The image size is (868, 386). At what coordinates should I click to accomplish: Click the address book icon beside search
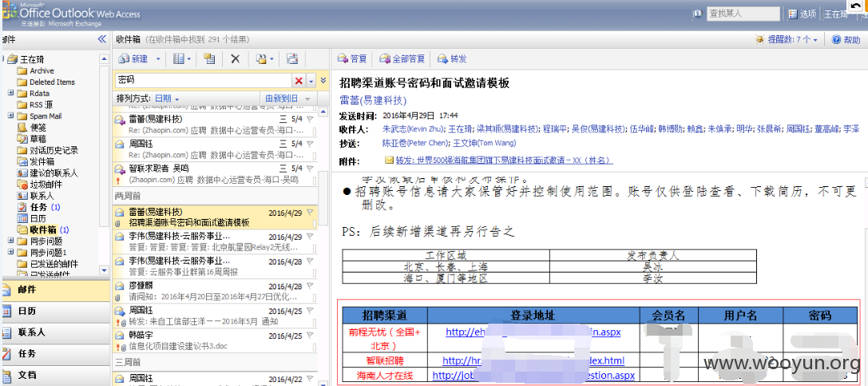tap(698, 14)
